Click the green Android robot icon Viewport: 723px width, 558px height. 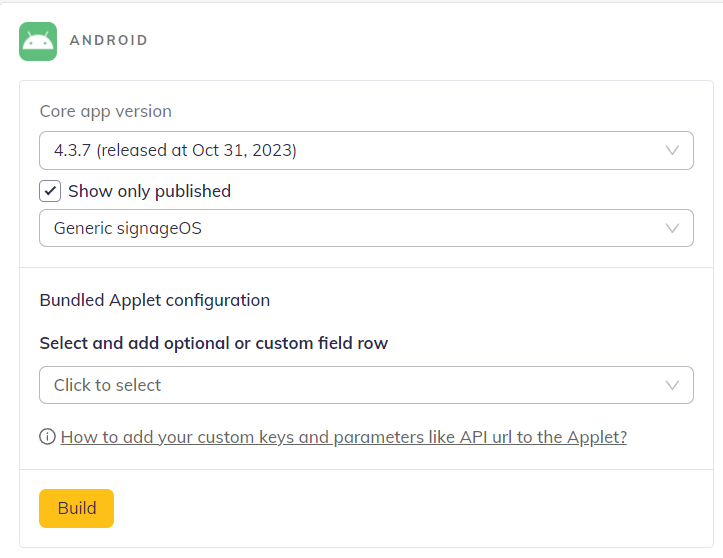tap(38, 41)
